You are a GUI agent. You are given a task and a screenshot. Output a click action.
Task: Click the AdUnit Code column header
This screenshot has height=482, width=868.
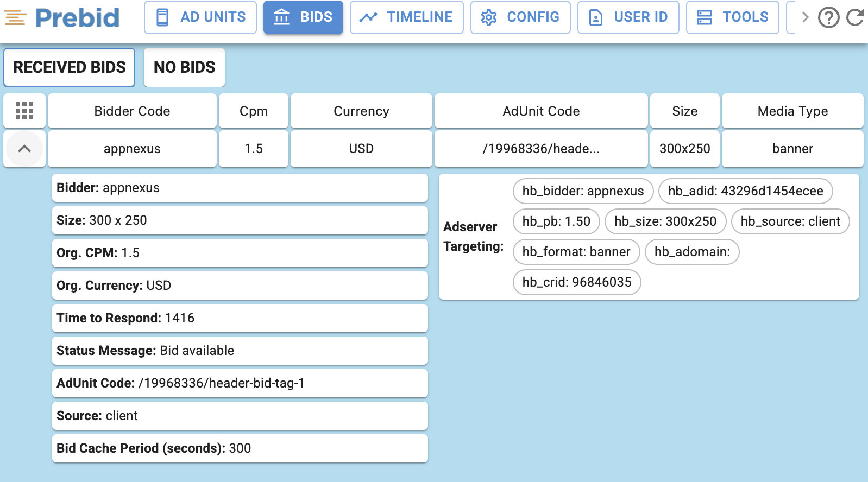[542, 111]
